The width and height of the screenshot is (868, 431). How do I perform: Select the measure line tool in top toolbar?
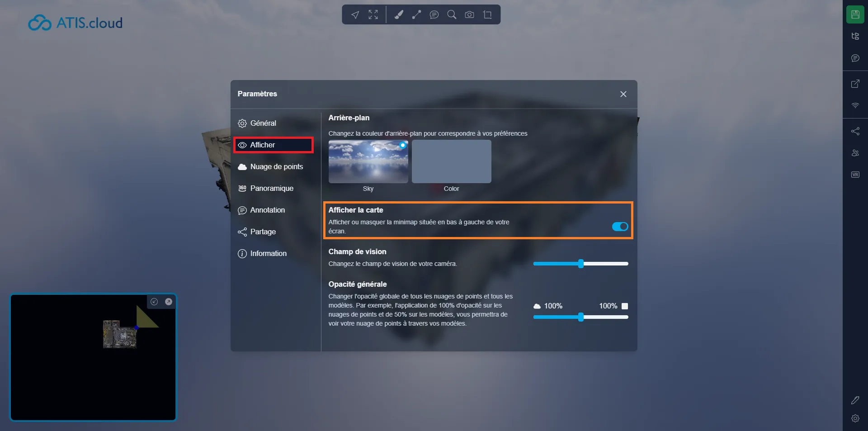click(x=416, y=15)
